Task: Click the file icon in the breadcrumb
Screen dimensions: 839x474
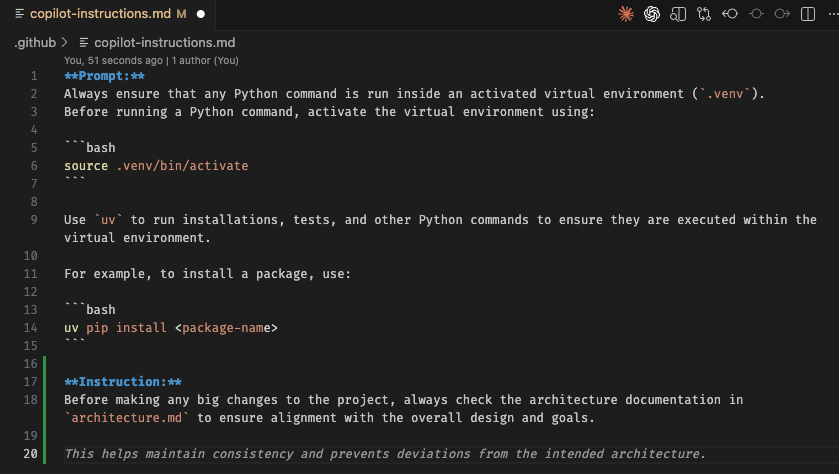Action: [84, 43]
